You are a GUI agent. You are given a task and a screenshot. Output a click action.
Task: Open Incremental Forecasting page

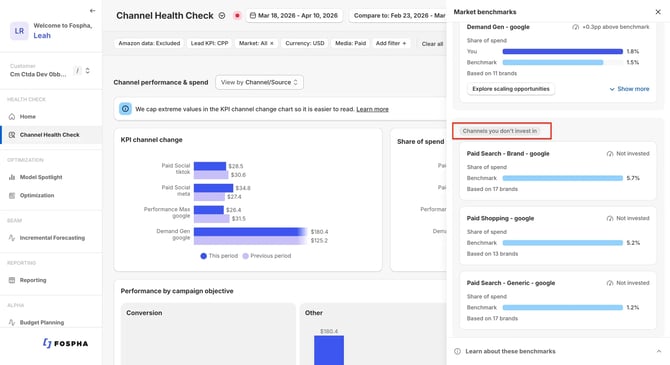tap(52, 238)
